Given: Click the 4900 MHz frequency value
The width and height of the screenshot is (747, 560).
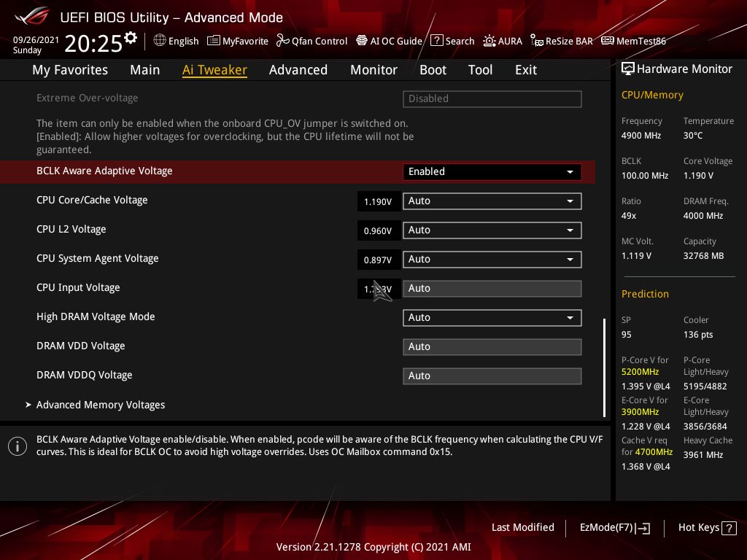Looking at the screenshot, I should pyautogui.click(x=641, y=136).
